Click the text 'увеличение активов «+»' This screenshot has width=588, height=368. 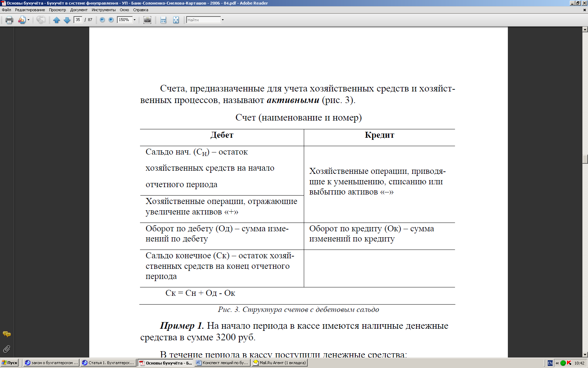pyautogui.click(x=192, y=212)
